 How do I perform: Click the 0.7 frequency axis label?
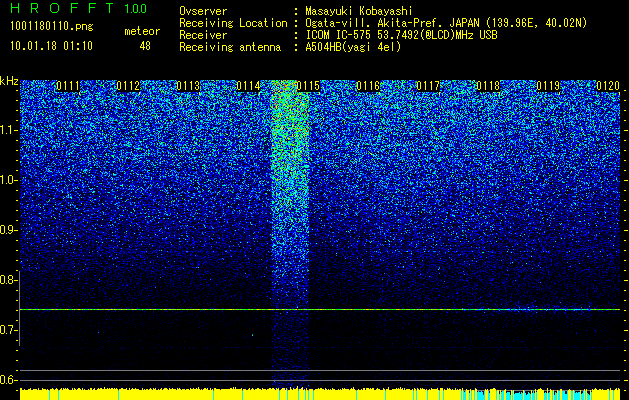[9, 330]
